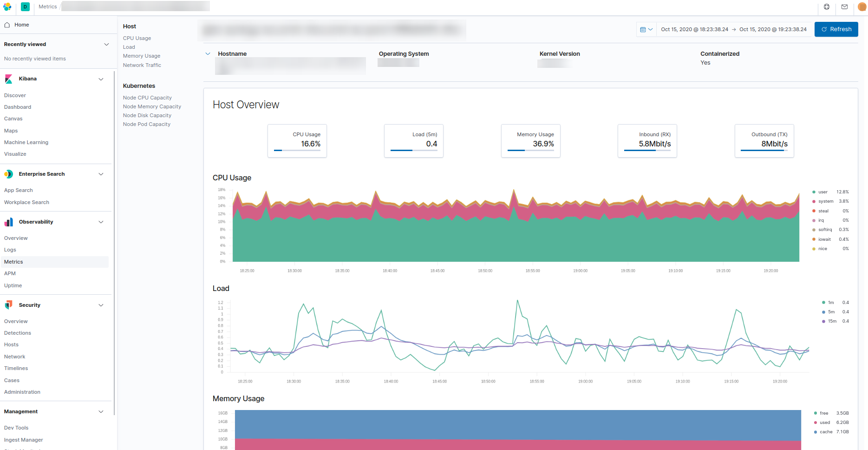The height and width of the screenshot is (450, 868).
Task: Click the Home icon in sidebar
Action: [7, 25]
